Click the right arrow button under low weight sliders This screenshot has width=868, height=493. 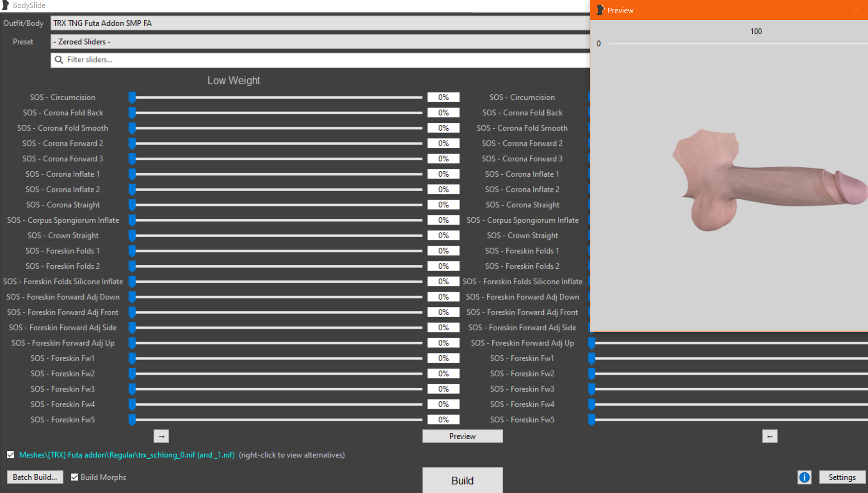[x=161, y=436]
